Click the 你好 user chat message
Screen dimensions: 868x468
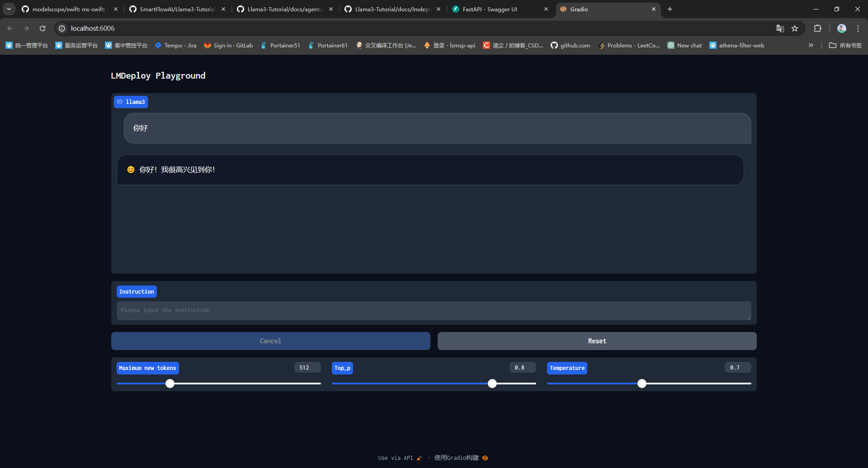point(438,128)
